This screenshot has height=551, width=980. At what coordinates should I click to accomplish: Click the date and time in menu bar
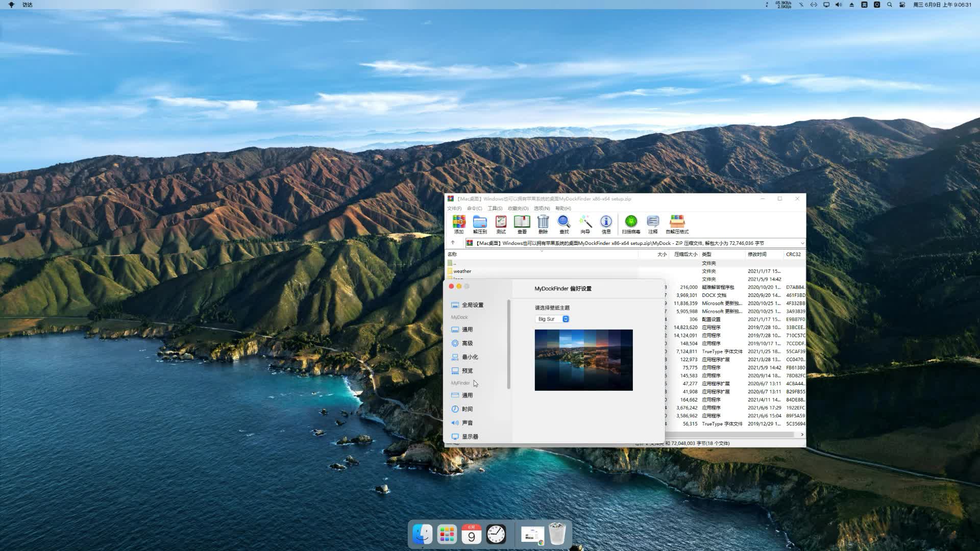tap(942, 5)
